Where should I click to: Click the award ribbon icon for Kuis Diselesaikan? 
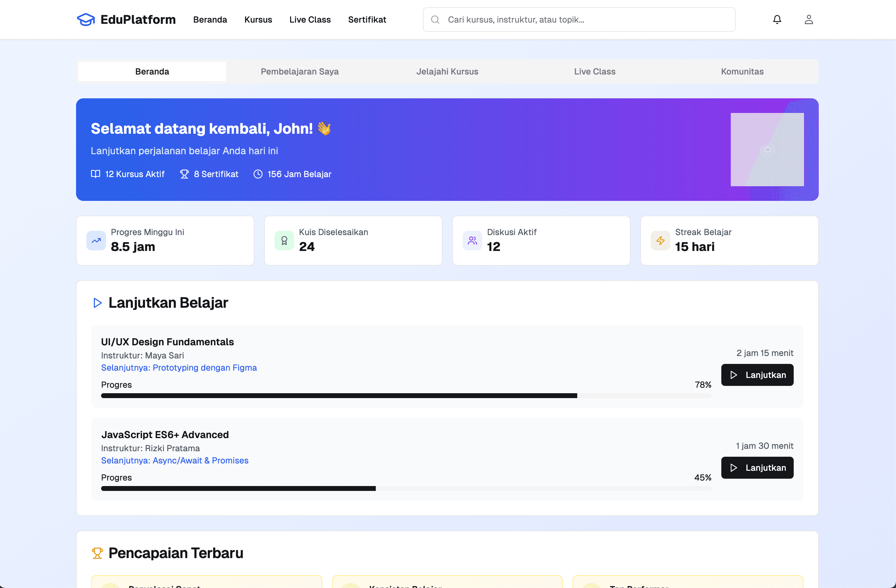[284, 241]
